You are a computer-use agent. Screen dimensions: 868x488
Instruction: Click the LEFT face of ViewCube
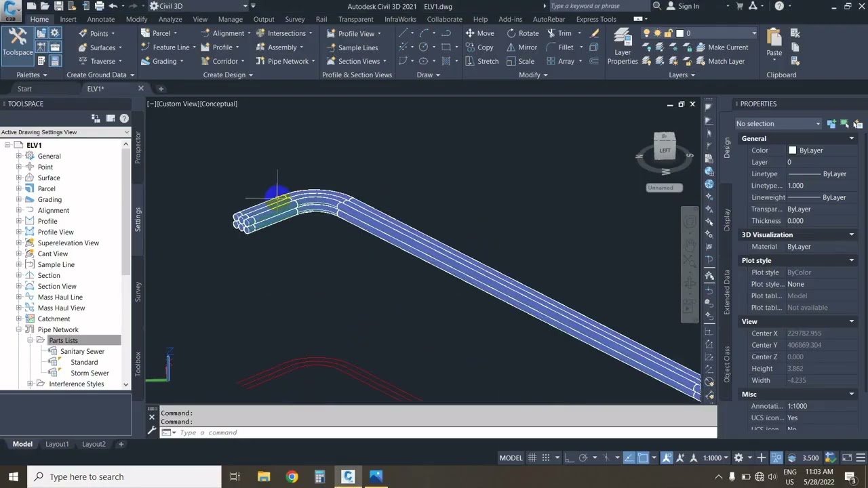[x=665, y=150]
